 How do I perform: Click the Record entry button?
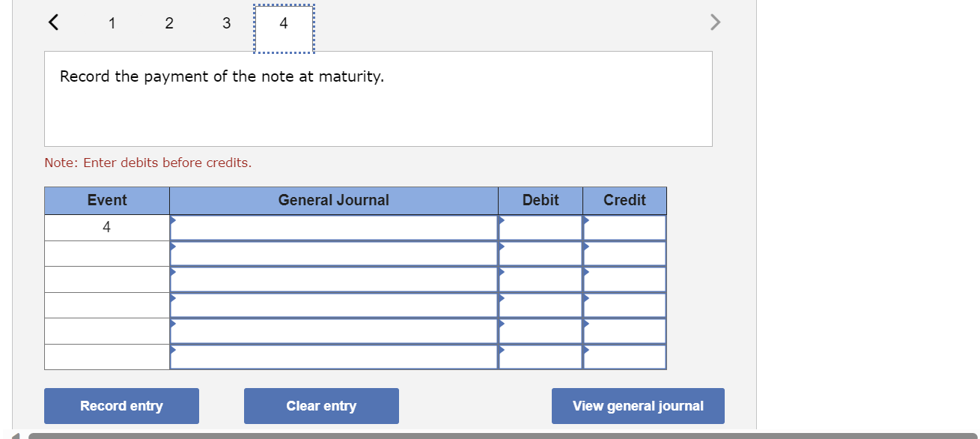coord(121,405)
